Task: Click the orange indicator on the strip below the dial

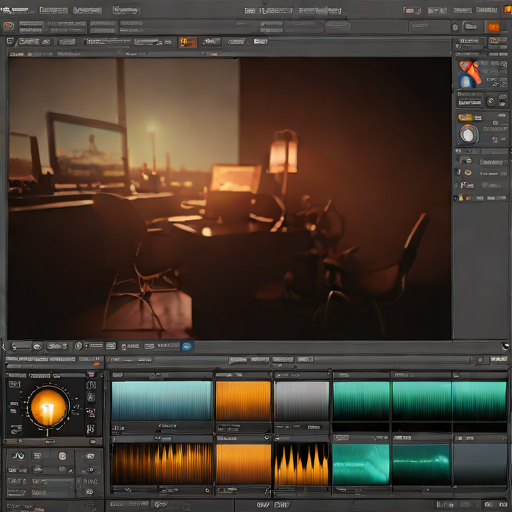Action: pyautogui.click(x=50, y=442)
